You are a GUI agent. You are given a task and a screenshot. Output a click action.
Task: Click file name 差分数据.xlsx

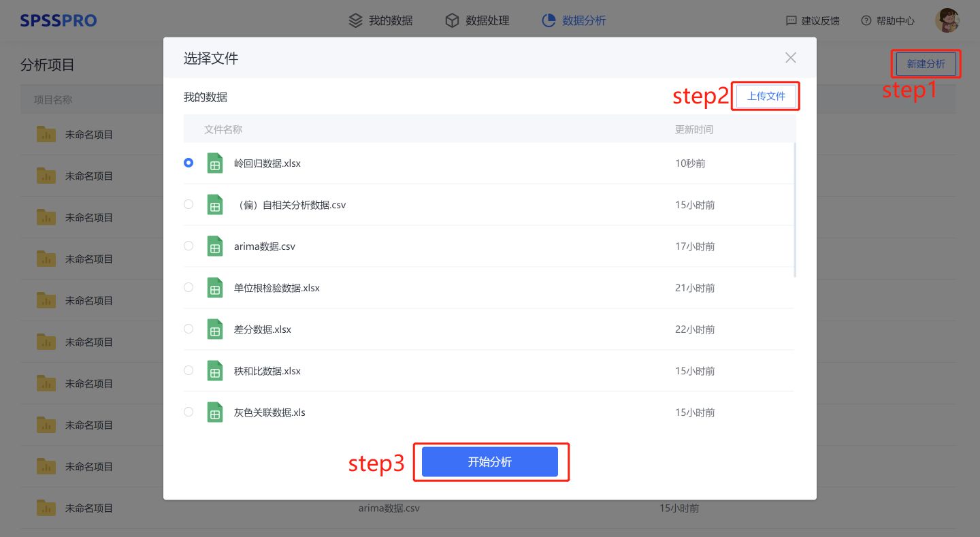(263, 329)
